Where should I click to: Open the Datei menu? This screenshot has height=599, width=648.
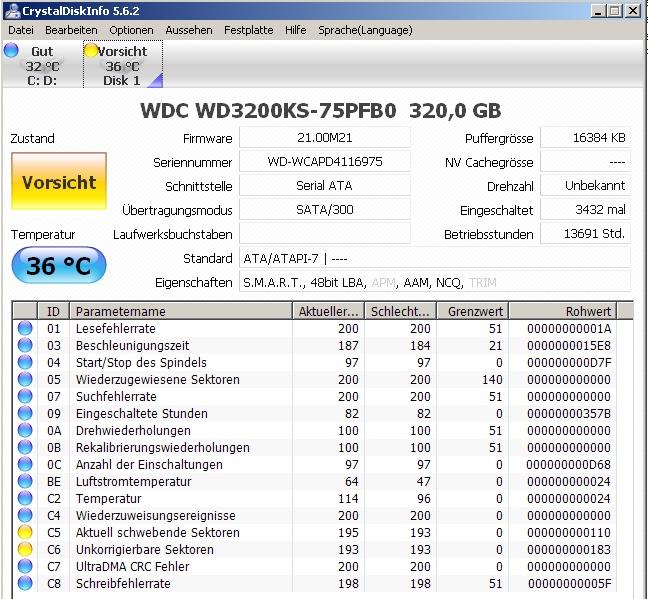point(21,30)
